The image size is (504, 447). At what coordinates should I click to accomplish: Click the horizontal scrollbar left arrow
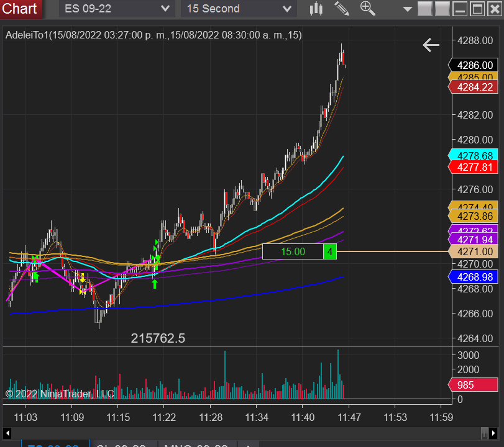pyautogui.click(x=7, y=433)
